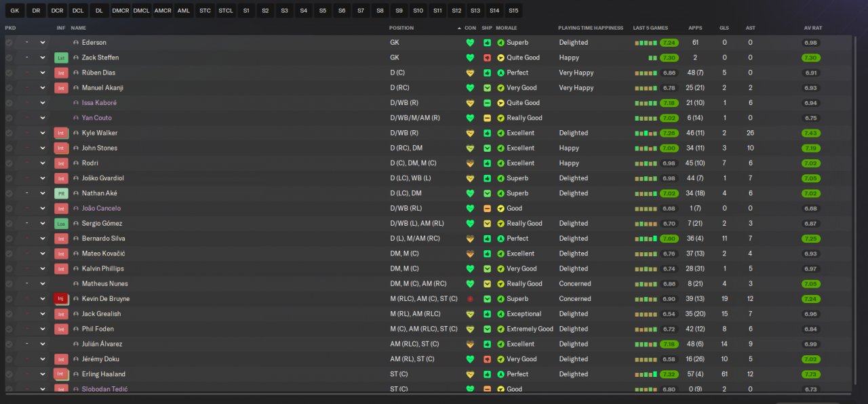
Task: Click Yan Couto's yellow sharpness icon
Action: click(487, 118)
